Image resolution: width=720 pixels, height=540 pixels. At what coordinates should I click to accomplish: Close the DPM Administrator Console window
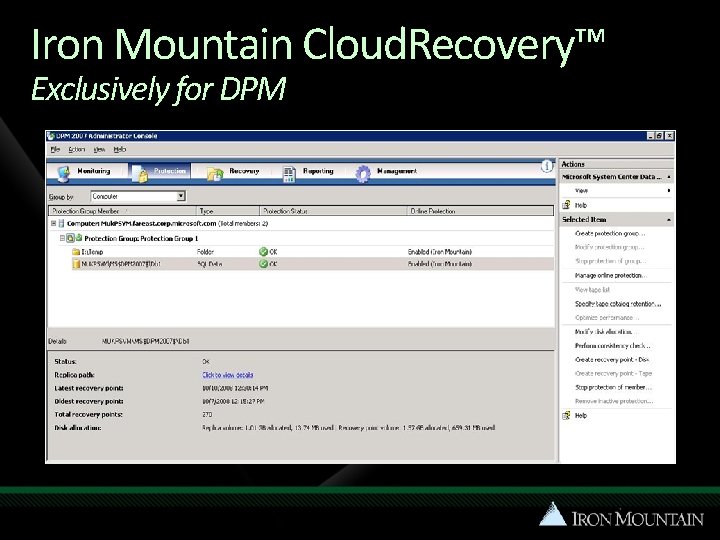coord(669,136)
